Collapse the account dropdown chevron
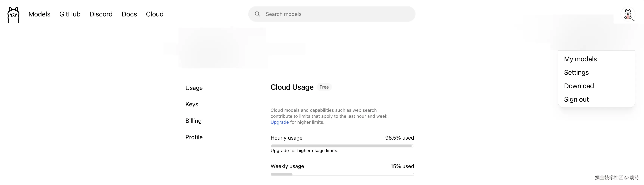This screenshot has width=644, height=185. [x=634, y=20]
